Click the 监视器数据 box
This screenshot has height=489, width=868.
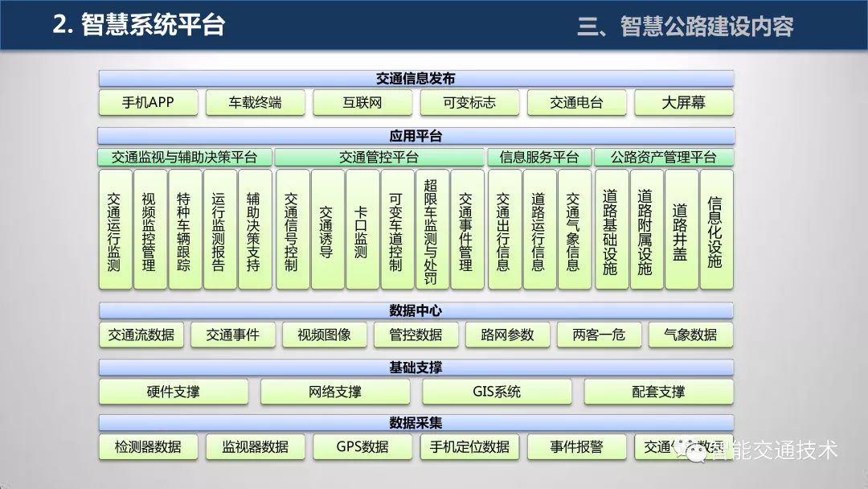coord(256,447)
